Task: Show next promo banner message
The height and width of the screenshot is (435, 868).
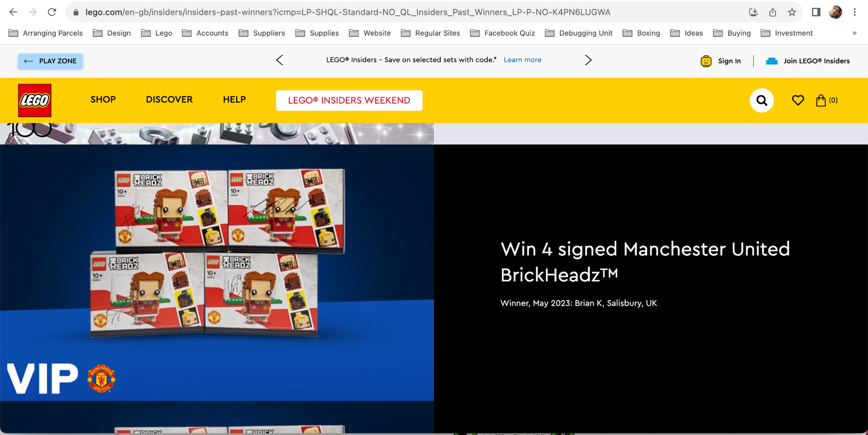Action: (x=589, y=60)
